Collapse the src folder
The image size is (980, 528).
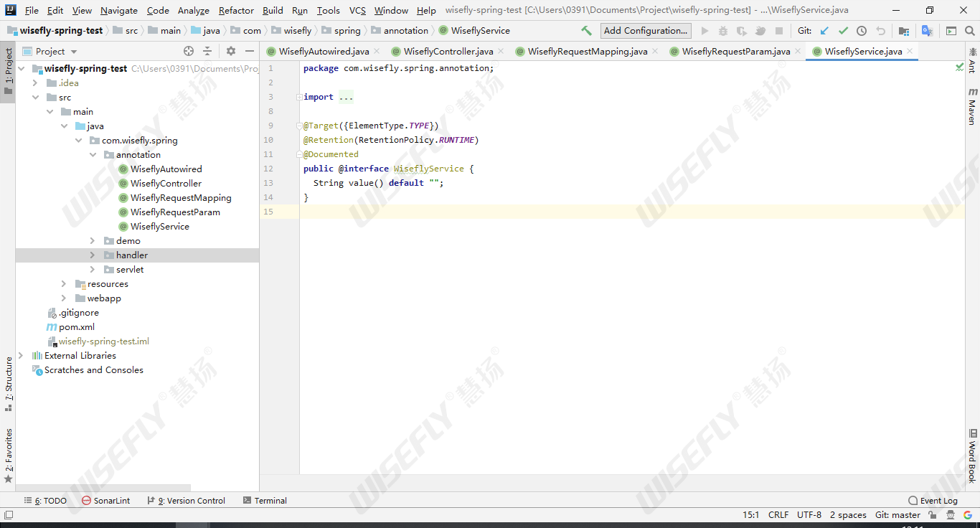pos(35,98)
